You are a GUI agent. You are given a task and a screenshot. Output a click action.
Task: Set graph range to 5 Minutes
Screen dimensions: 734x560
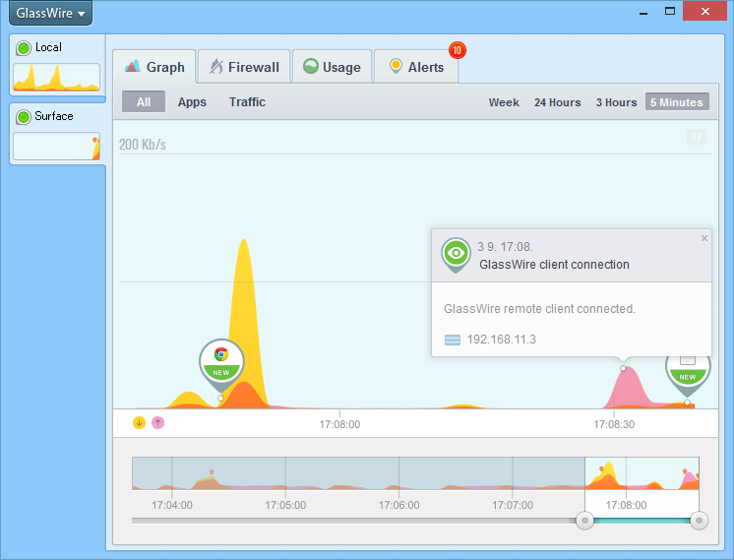point(677,101)
